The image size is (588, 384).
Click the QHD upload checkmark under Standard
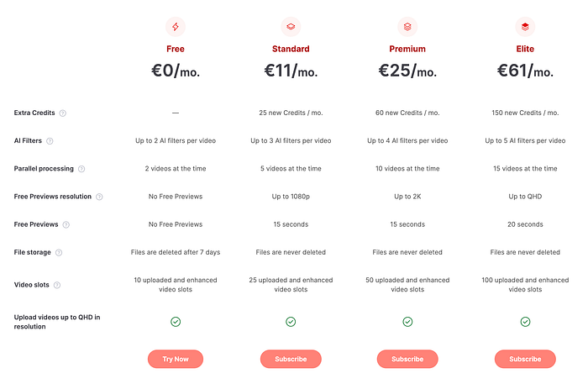point(291,322)
